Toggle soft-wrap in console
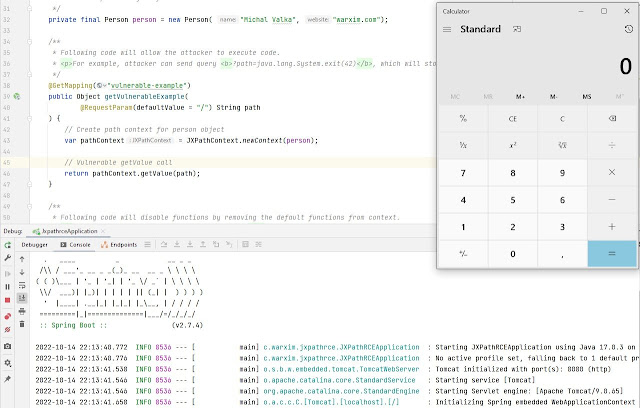640x408 pixels. (22, 285)
